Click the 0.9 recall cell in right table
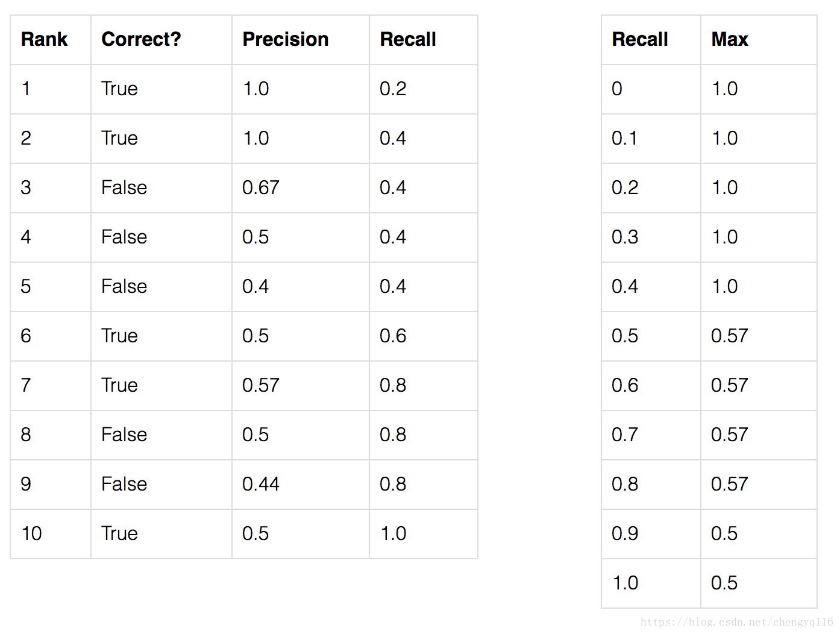 624,533
